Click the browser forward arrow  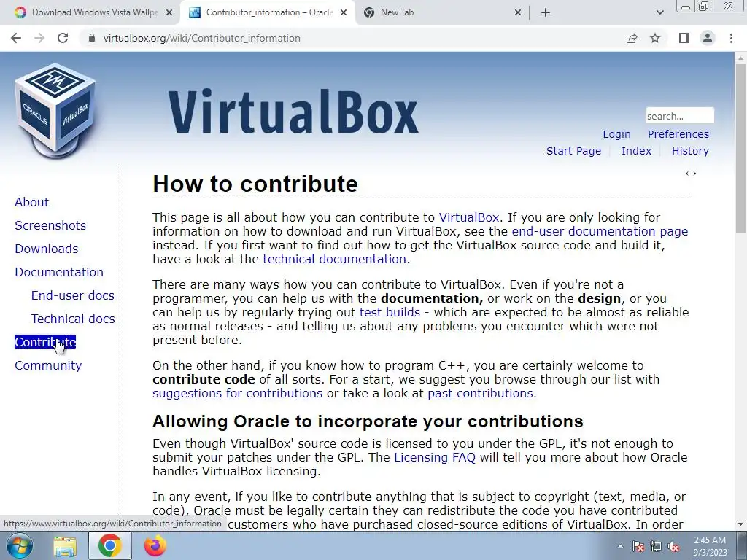coord(39,38)
